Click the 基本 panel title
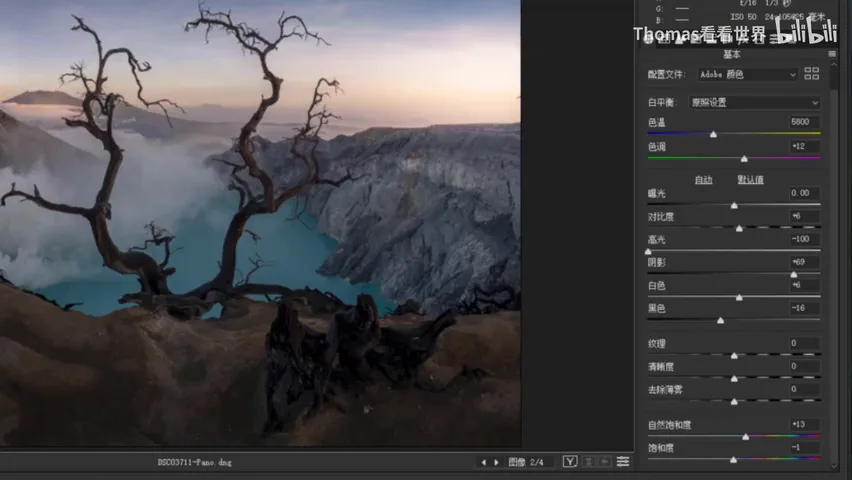Image resolution: width=852 pixels, height=480 pixels. (x=731, y=54)
